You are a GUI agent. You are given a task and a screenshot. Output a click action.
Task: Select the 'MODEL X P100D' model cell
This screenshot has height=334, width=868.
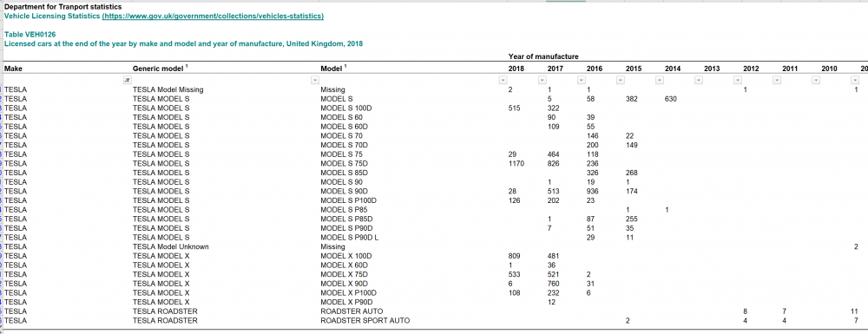tap(349, 292)
